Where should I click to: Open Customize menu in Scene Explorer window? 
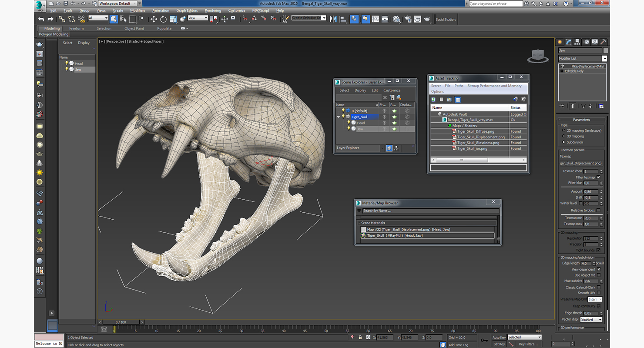coord(392,90)
